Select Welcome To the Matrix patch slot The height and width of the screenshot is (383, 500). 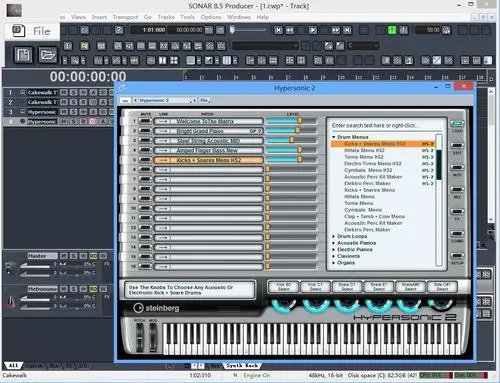point(208,121)
